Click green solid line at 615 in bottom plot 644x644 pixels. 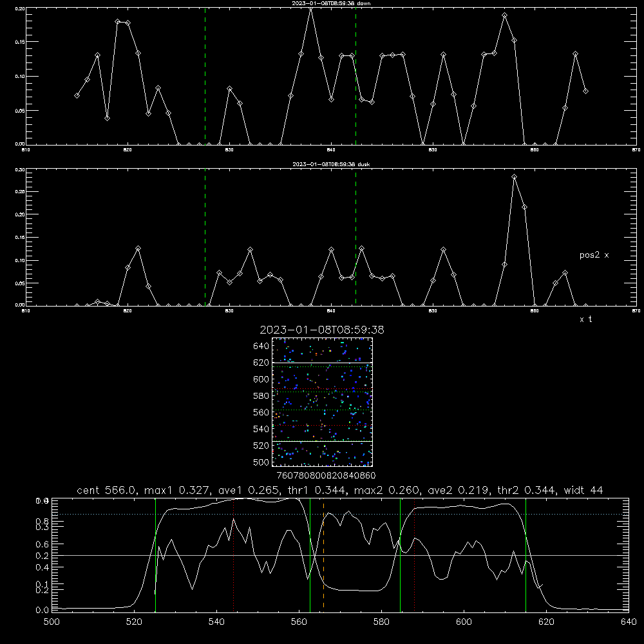[526, 554]
